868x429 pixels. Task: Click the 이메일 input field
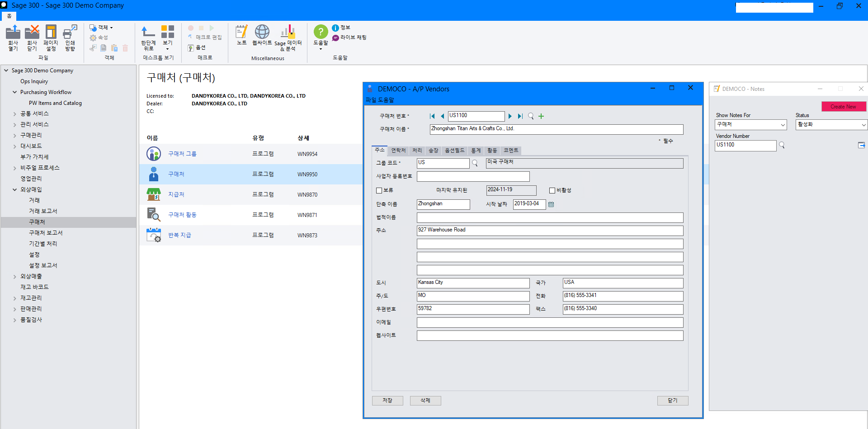pos(550,322)
